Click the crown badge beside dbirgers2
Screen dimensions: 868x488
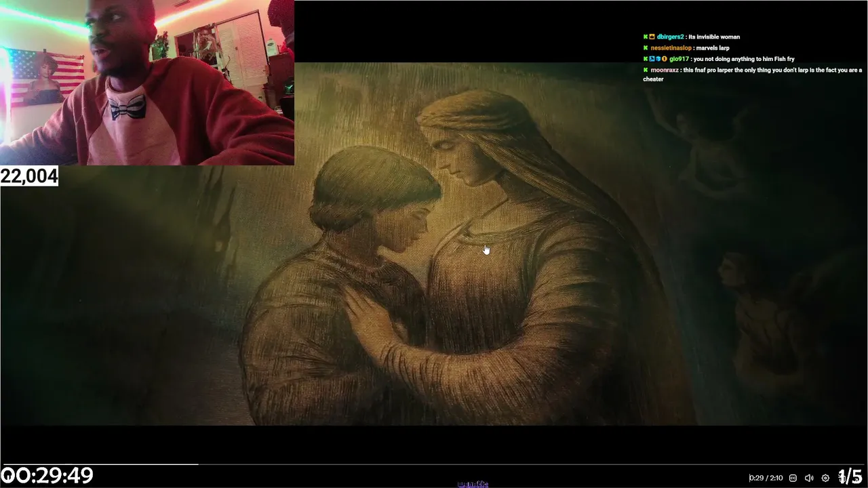(x=652, y=37)
